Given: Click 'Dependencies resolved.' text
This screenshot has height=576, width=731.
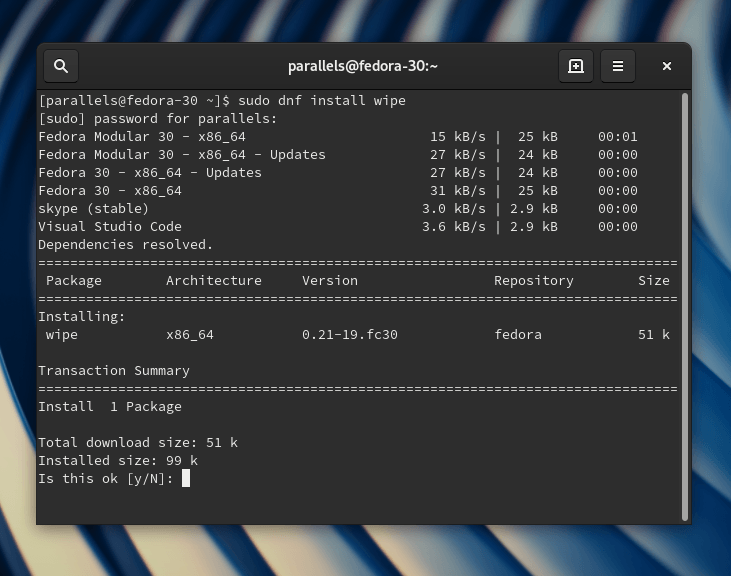Looking at the screenshot, I should 125,245.
